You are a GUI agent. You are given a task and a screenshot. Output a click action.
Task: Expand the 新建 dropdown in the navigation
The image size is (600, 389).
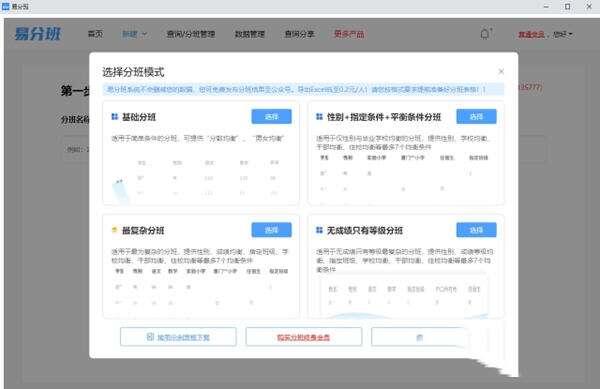click(134, 34)
